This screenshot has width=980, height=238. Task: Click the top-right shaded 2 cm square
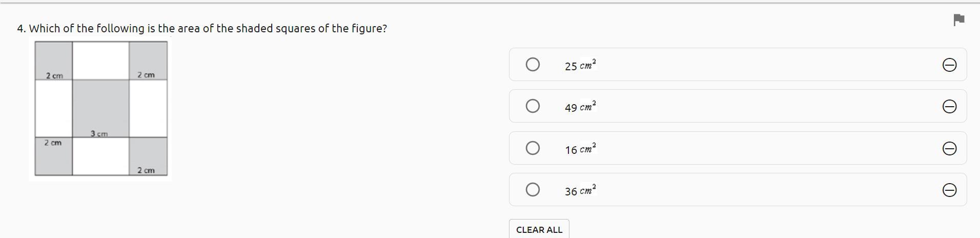coord(148,61)
